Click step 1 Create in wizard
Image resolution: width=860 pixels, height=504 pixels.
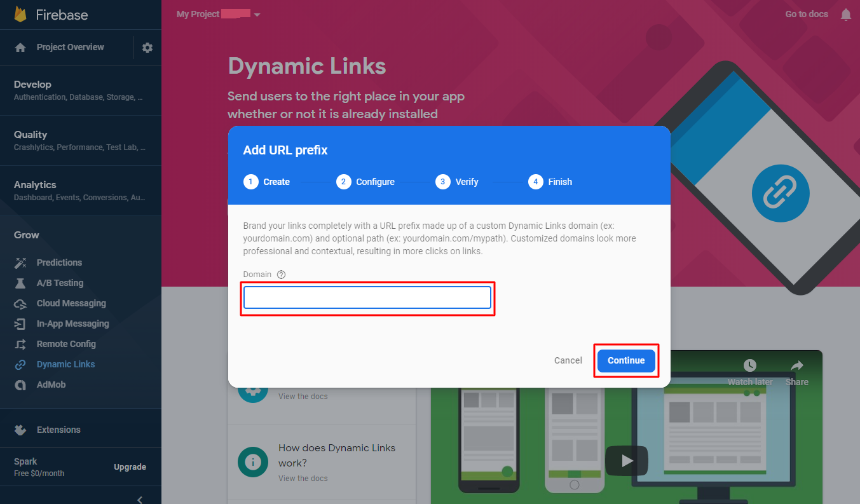[267, 182]
